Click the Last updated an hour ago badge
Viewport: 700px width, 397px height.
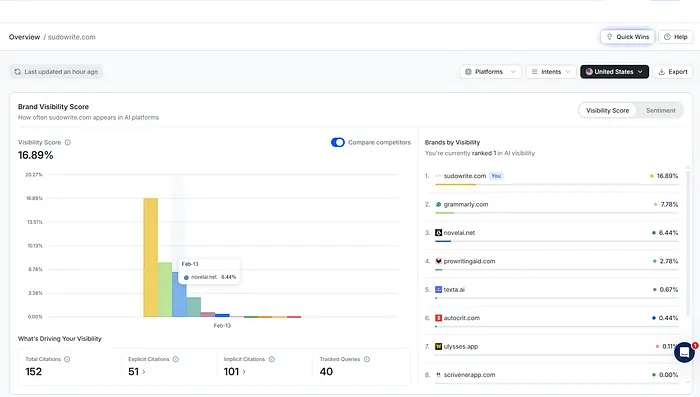coord(56,72)
